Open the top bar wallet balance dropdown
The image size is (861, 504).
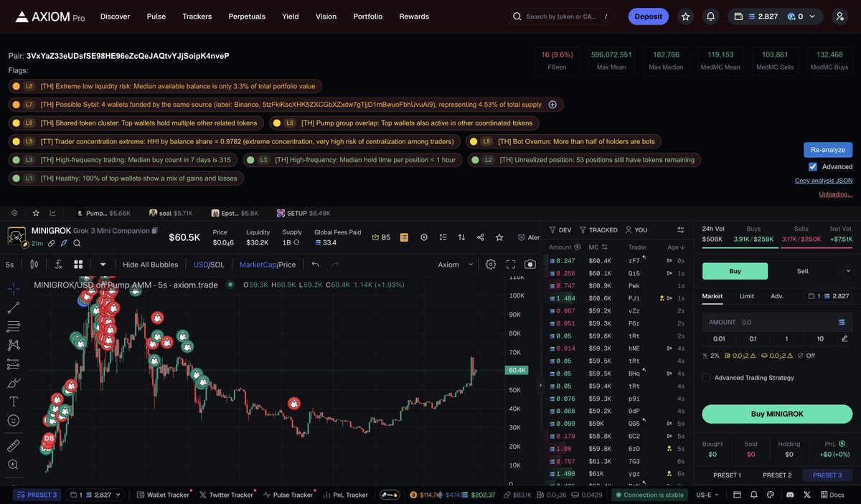point(775,16)
